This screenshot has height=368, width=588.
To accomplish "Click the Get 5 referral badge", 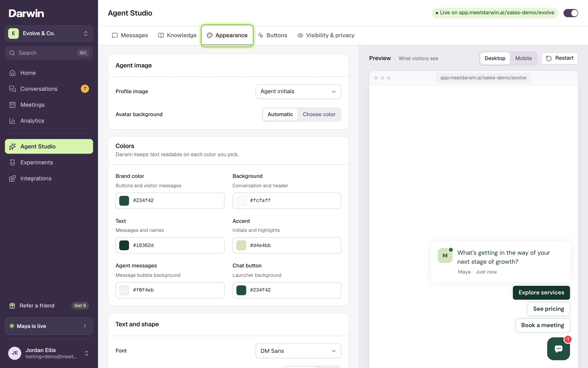I will pyautogui.click(x=80, y=305).
